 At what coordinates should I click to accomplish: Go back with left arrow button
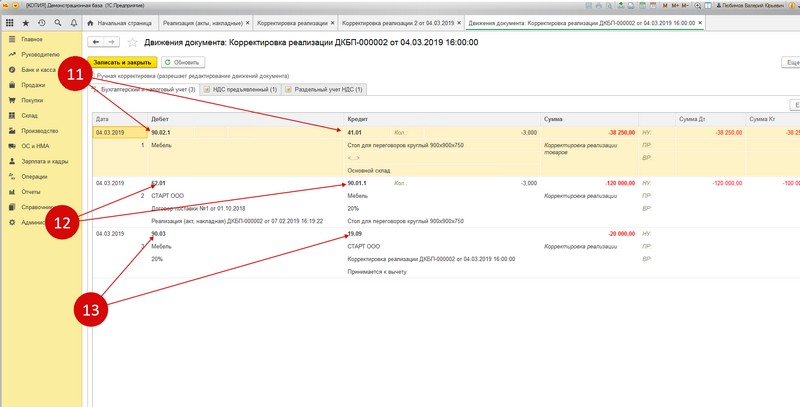pyautogui.click(x=95, y=42)
